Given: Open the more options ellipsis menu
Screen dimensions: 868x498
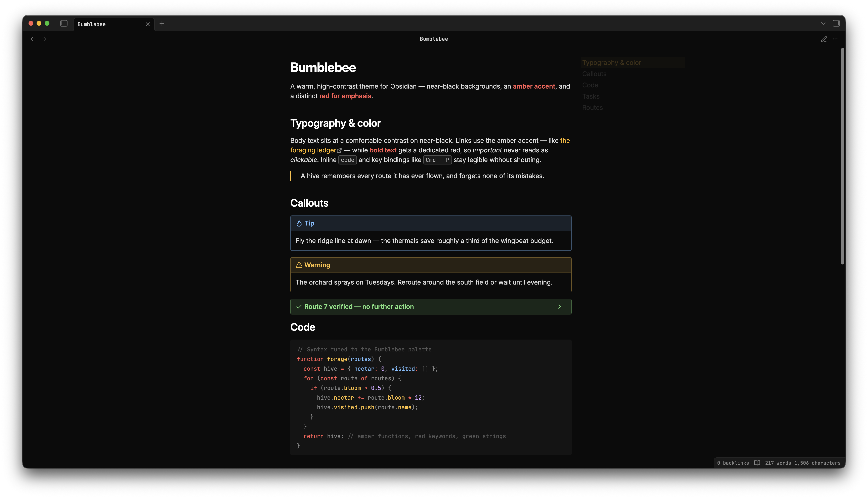Looking at the screenshot, I should click(x=835, y=39).
